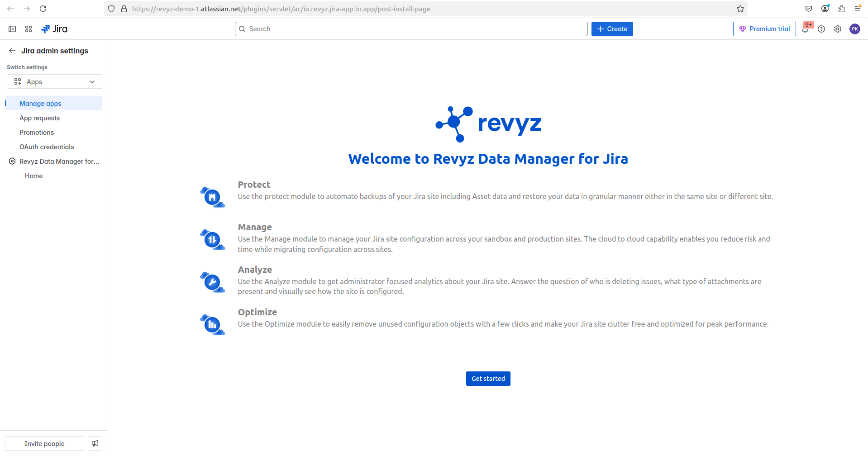Open the help question mark icon
This screenshot has height=456, width=868.
click(x=821, y=29)
